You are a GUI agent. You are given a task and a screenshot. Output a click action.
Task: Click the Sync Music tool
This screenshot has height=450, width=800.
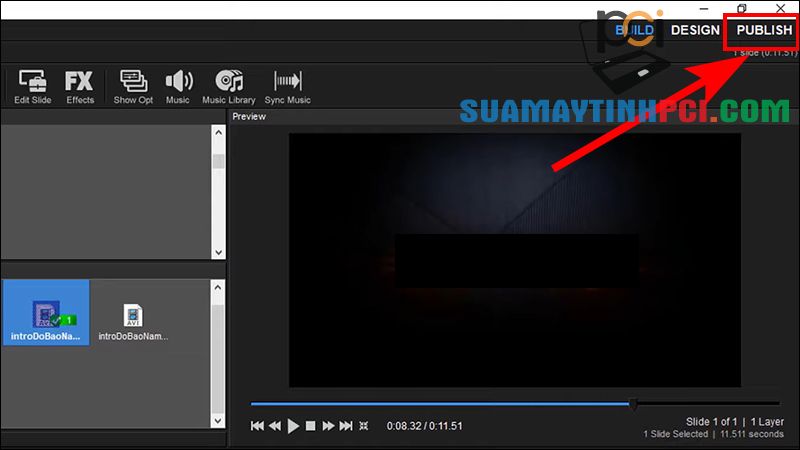(287, 87)
